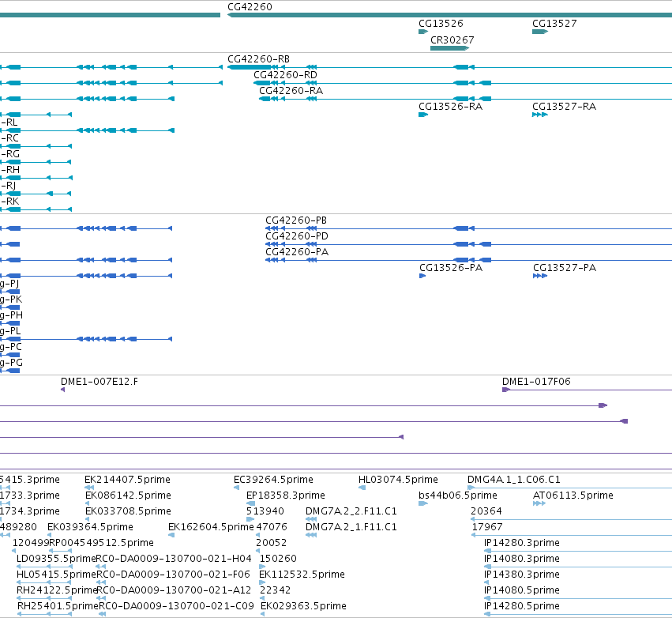672x618 pixels.
Task: Select protein CG42260-PA label
Action: click(297, 252)
